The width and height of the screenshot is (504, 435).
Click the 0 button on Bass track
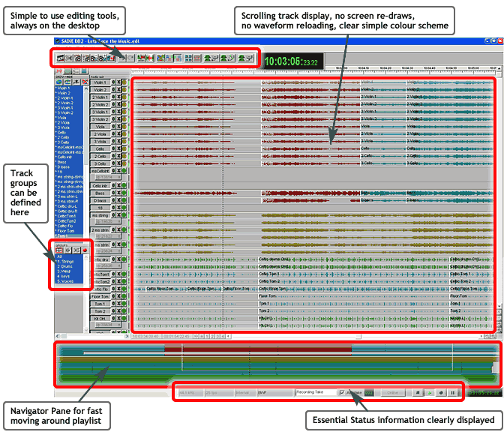(113, 193)
